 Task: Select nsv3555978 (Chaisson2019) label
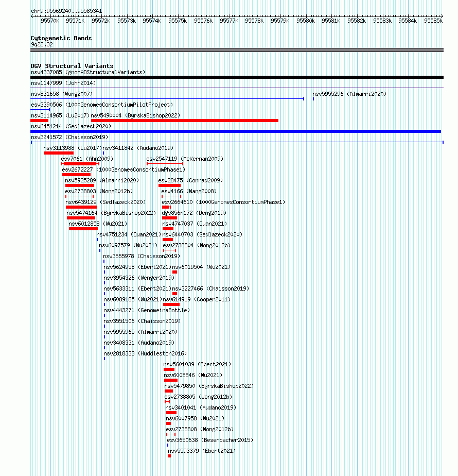pos(142,256)
